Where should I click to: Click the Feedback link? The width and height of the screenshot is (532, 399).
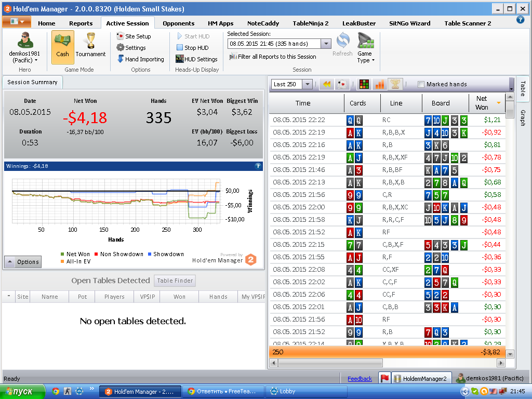(360, 379)
